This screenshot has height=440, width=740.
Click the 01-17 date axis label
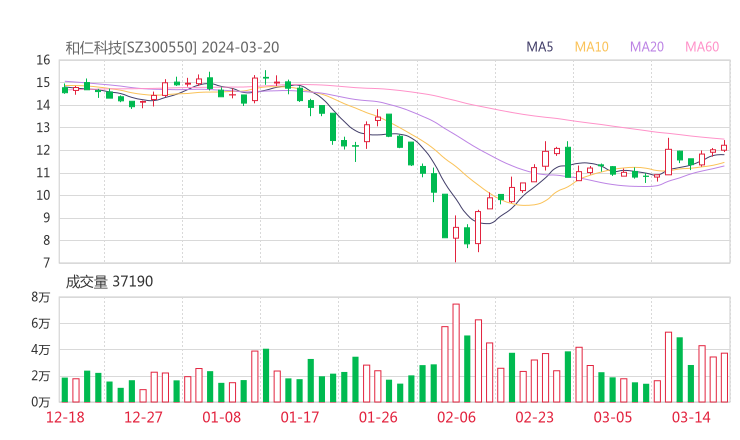click(300, 417)
